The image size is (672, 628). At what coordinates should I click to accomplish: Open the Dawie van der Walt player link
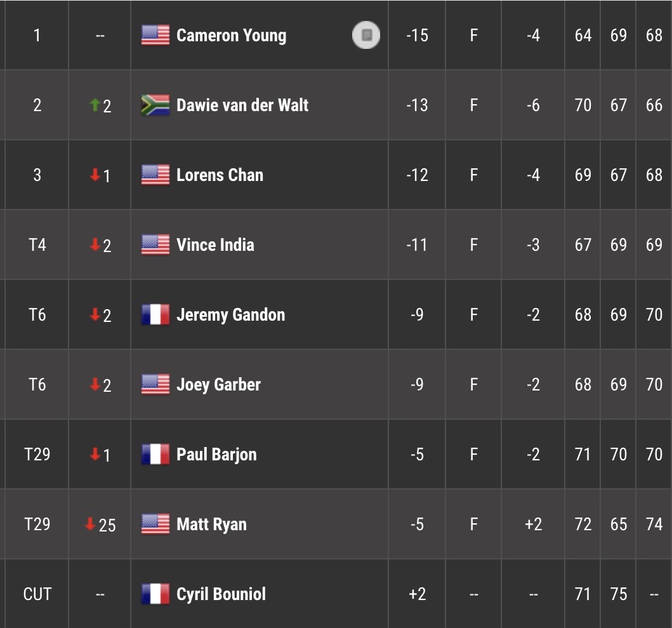click(242, 105)
